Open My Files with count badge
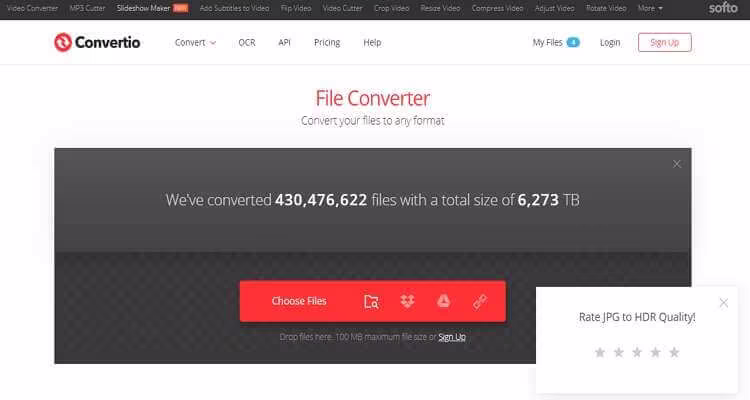This screenshot has height=400, width=750. 556,43
